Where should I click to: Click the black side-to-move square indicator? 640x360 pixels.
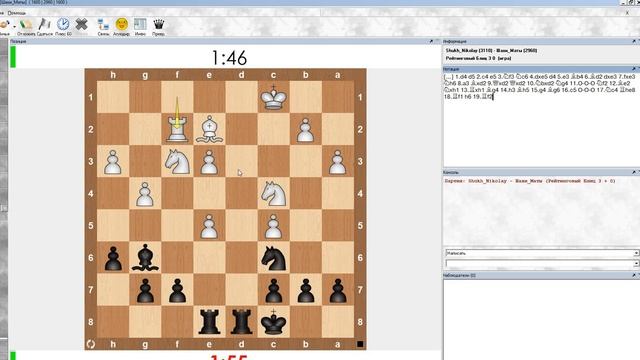click(x=360, y=344)
